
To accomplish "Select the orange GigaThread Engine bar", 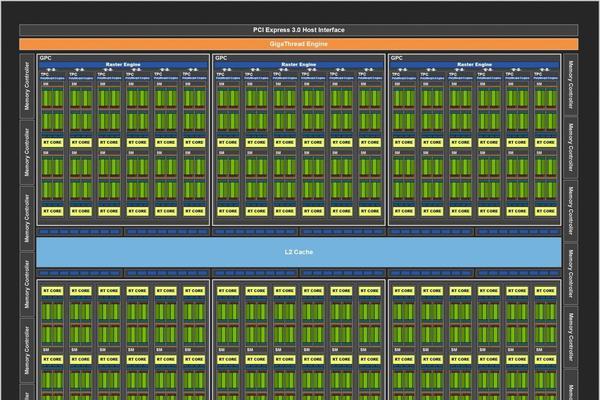I will [x=298, y=44].
